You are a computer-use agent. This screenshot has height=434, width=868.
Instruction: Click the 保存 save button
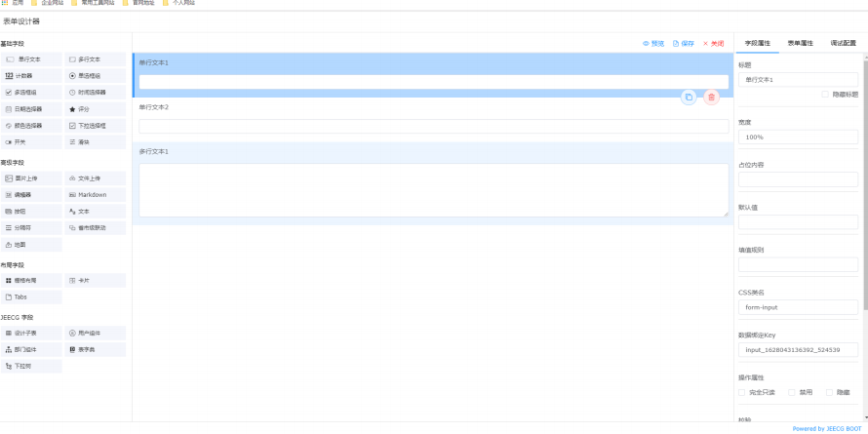tap(684, 44)
